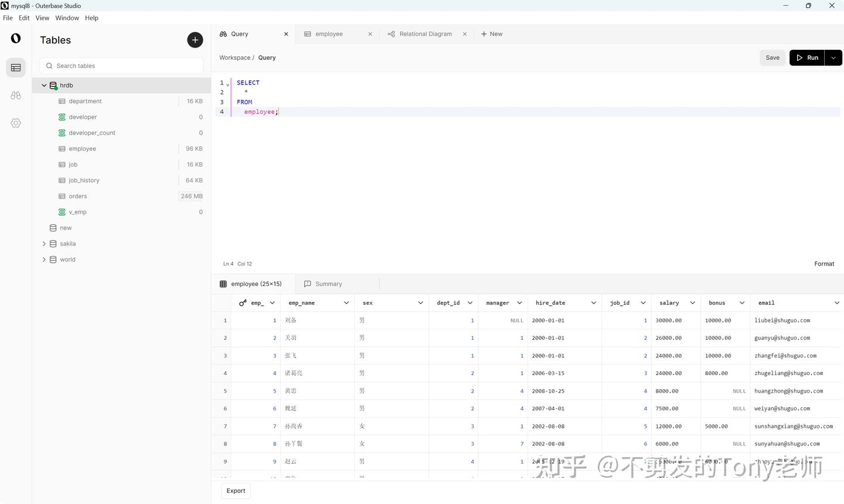Select the department table
The width and height of the screenshot is (844, 504).
click(121, 101)
